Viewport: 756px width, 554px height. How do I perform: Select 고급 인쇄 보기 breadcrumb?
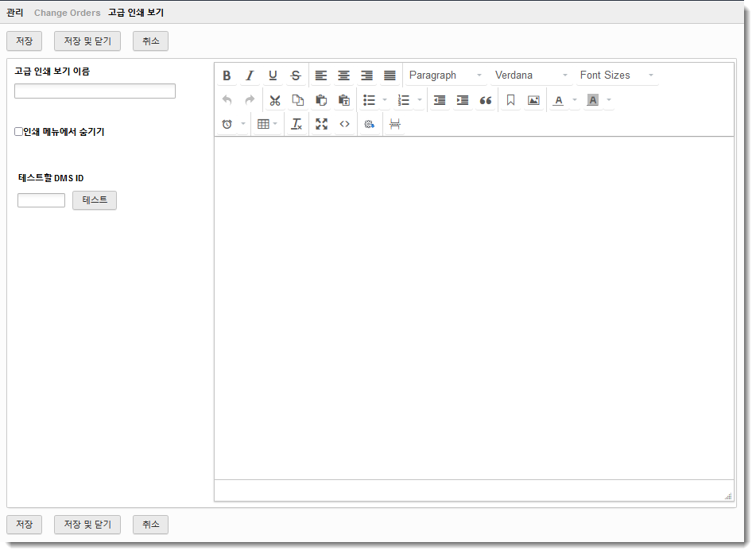(136, 13)
